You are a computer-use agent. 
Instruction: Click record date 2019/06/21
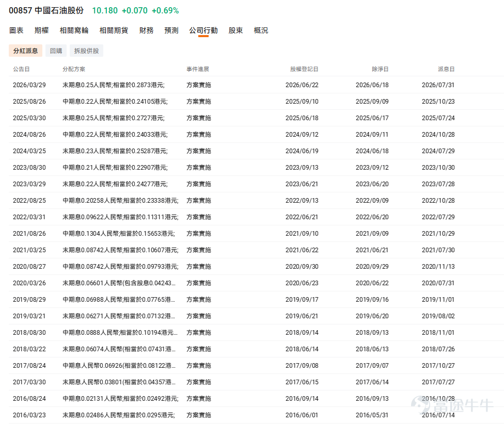302,316
